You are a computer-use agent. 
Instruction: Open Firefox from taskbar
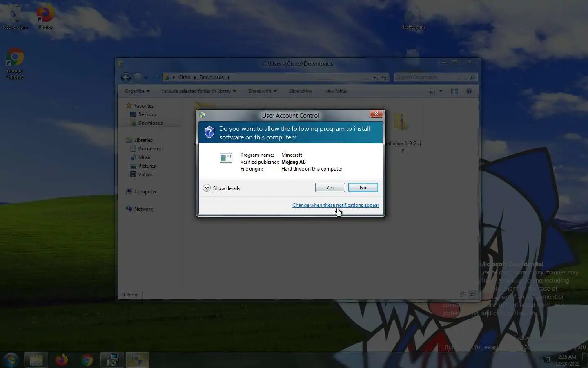(62, 360)
